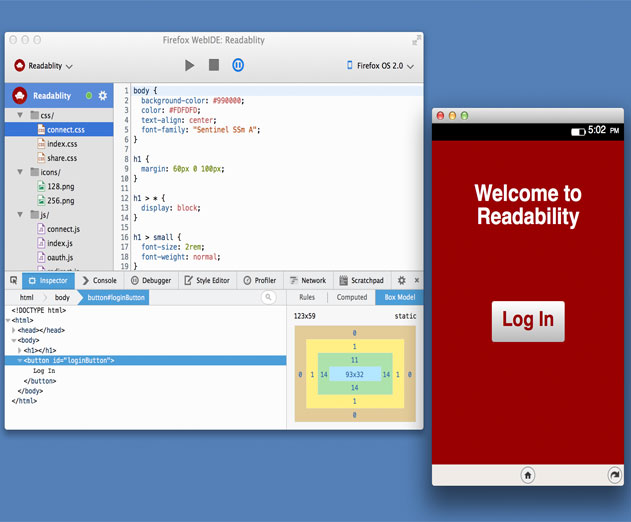Open devtools options gear icon
The image size is (631, 522).
tap(402, 280)
